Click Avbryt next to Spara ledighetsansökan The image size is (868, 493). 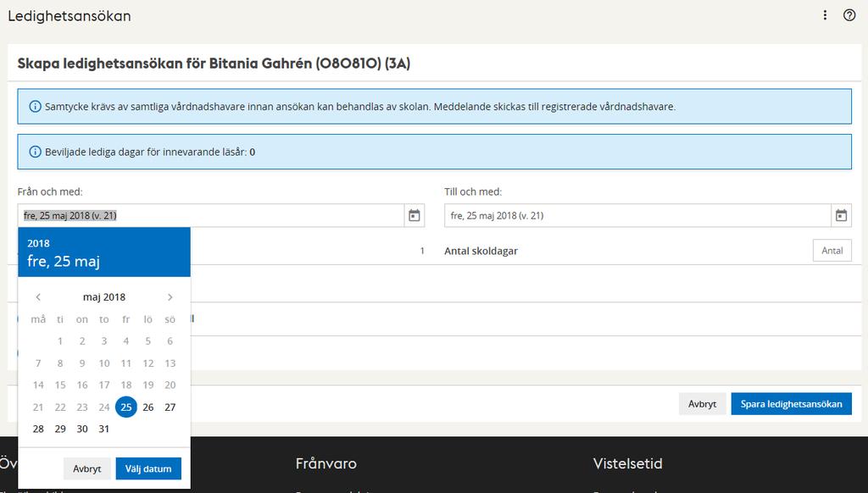coord(702,404)
